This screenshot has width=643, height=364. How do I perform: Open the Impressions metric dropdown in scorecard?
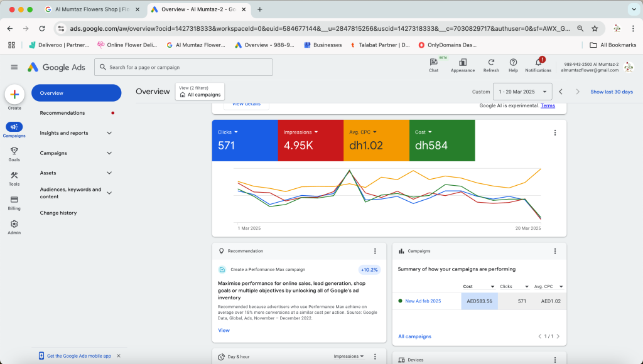(x=301, y=132)
